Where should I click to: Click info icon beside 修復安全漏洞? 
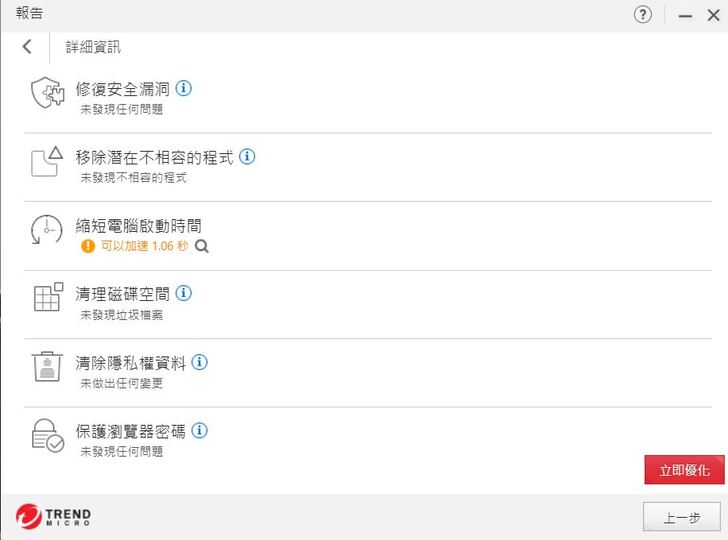183,88
